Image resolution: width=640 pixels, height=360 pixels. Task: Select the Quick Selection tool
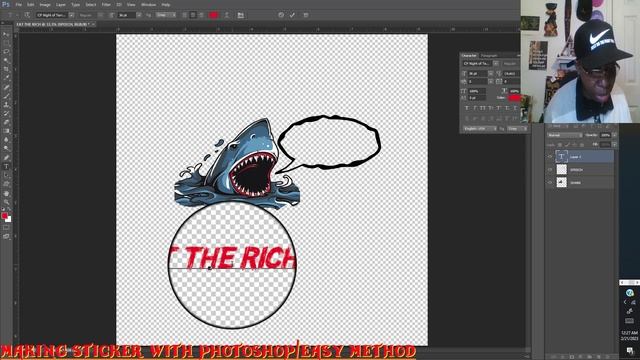click(x=6, y=60)
